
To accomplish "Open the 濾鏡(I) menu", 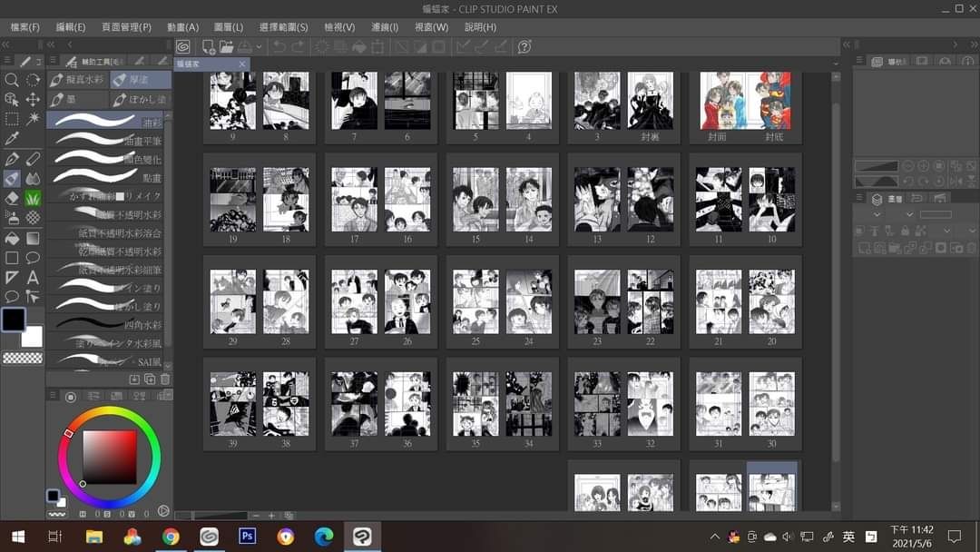I will tap(385, 27).
